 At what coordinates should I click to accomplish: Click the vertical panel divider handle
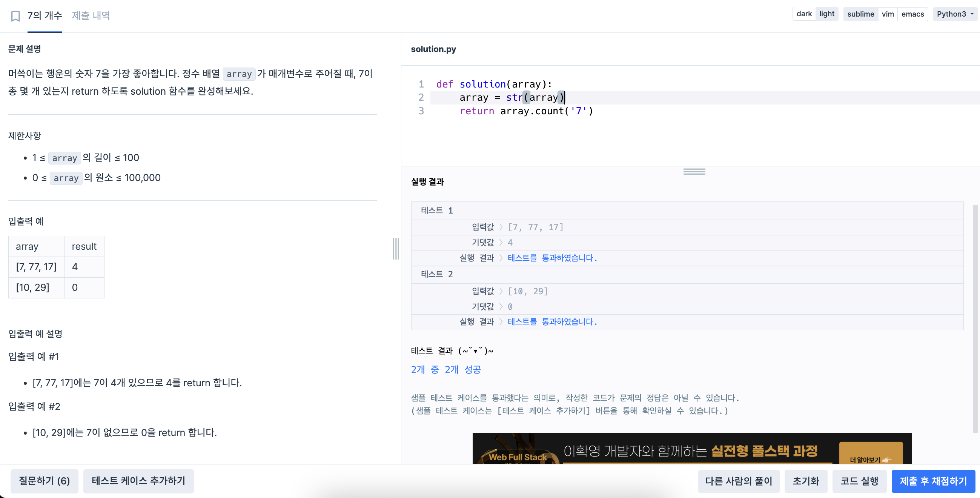pyautogui.click(x=396, y=248)
